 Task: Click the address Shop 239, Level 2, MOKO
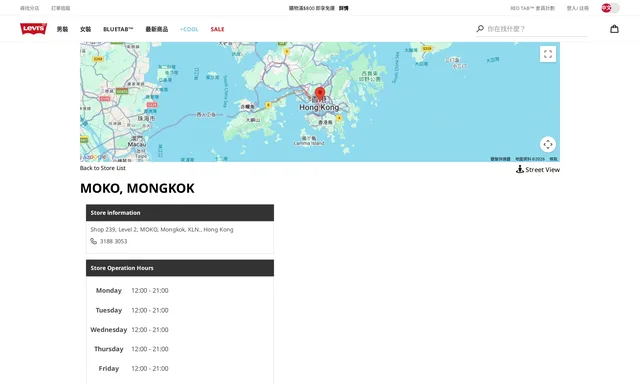[162, 229]
